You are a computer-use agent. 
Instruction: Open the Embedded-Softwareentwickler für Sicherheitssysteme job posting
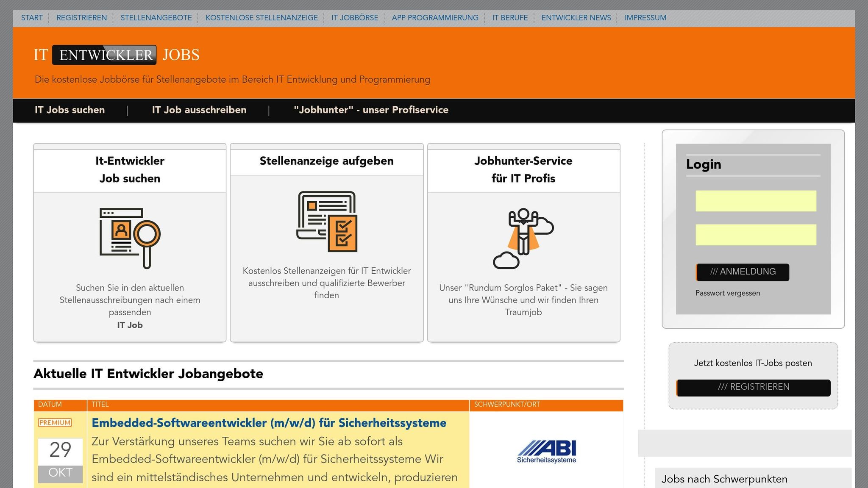coord(269,422)
